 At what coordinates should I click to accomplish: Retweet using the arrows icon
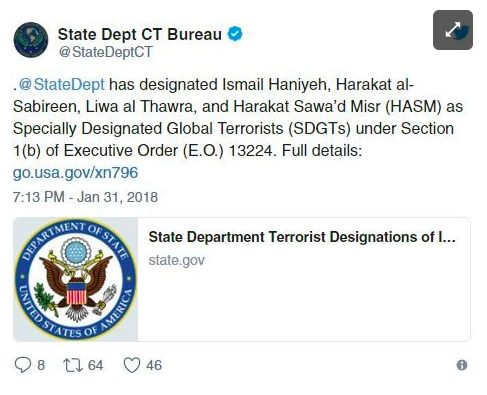pos(73,365)
